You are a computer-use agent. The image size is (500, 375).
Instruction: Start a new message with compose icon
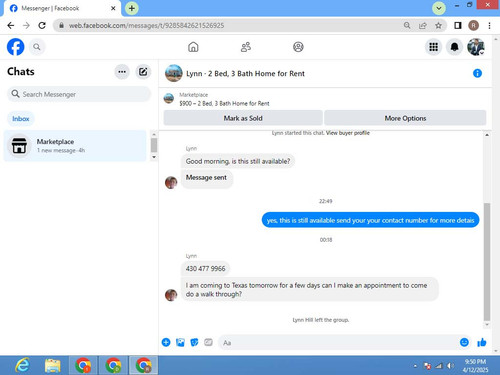143,72
